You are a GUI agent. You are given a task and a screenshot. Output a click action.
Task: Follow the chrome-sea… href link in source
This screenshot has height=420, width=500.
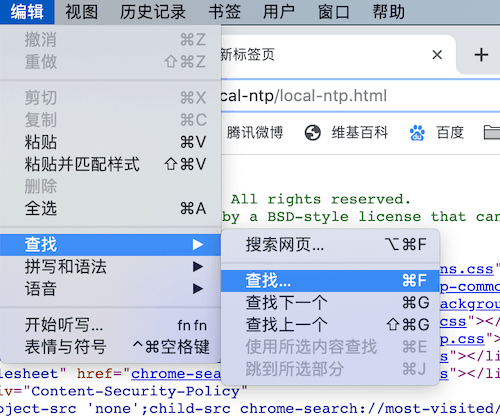[176, 374]
